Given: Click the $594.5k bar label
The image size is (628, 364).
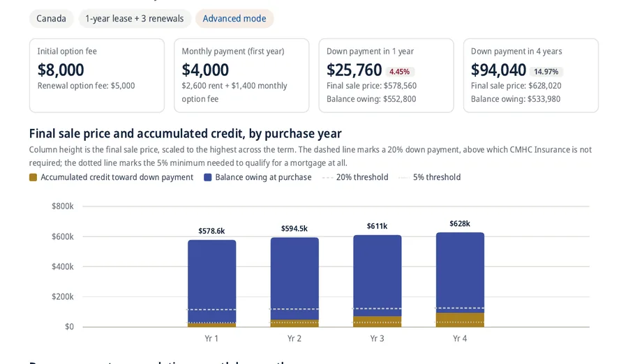Looking at the screenshot, I should tap(294, 229).
